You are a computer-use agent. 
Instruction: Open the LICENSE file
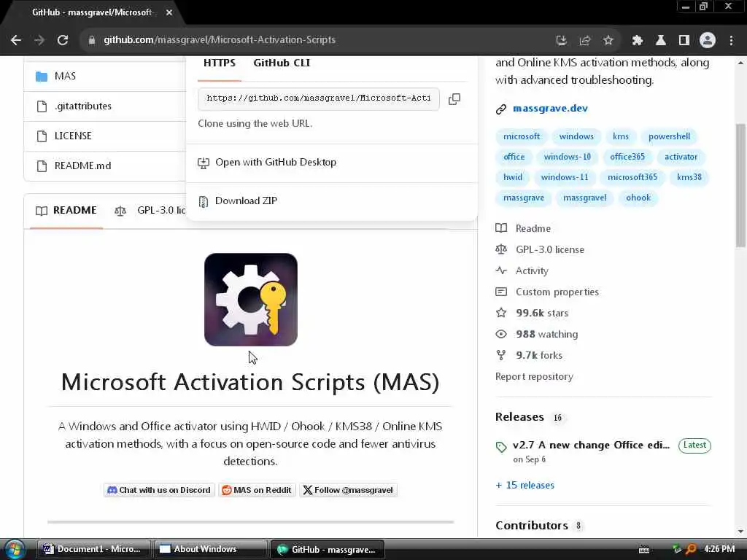73,136
